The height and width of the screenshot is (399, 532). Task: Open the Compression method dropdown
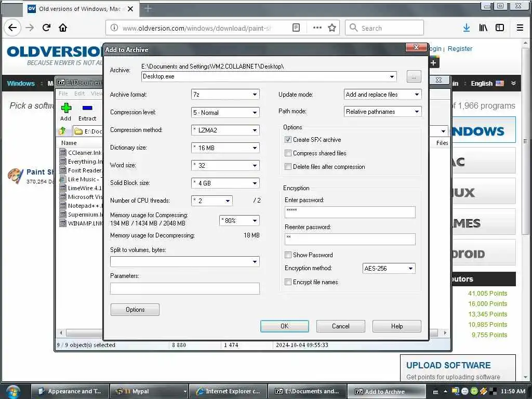[x=225, y=130]
